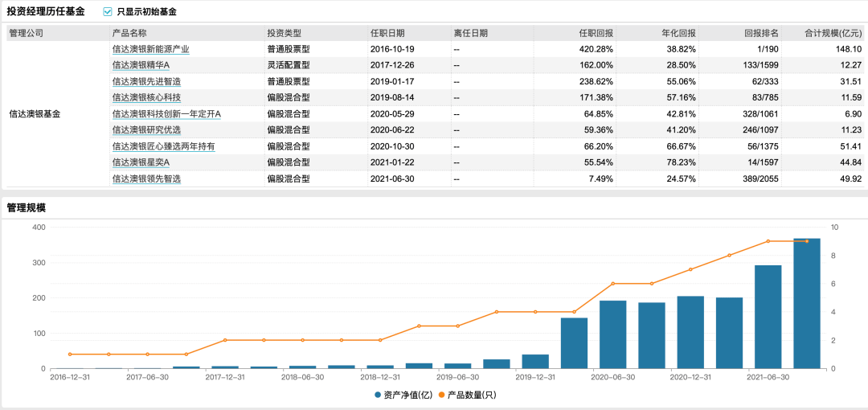
Task: Open the 信达澳银星奕A fund link
Action: click(141, 162)
